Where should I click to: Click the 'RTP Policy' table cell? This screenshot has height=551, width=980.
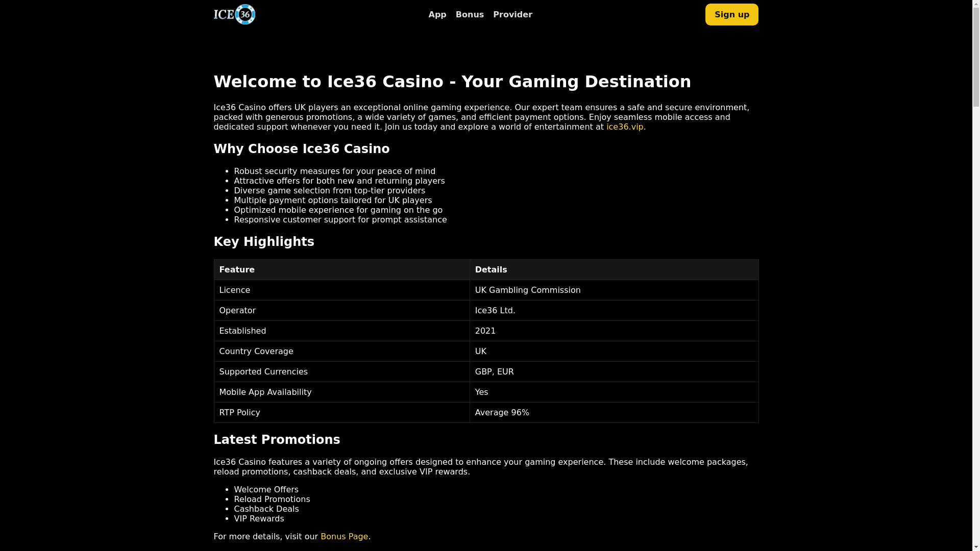pos(342,412)
